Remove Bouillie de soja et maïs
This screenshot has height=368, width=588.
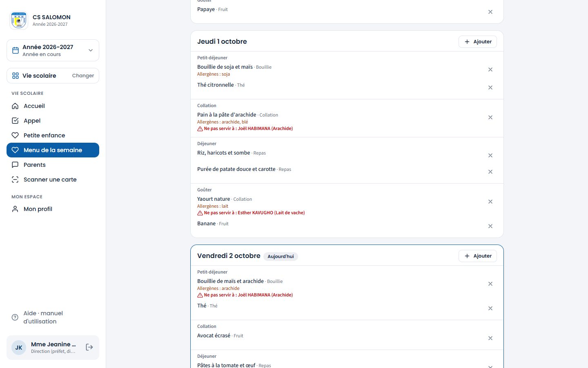490,70
